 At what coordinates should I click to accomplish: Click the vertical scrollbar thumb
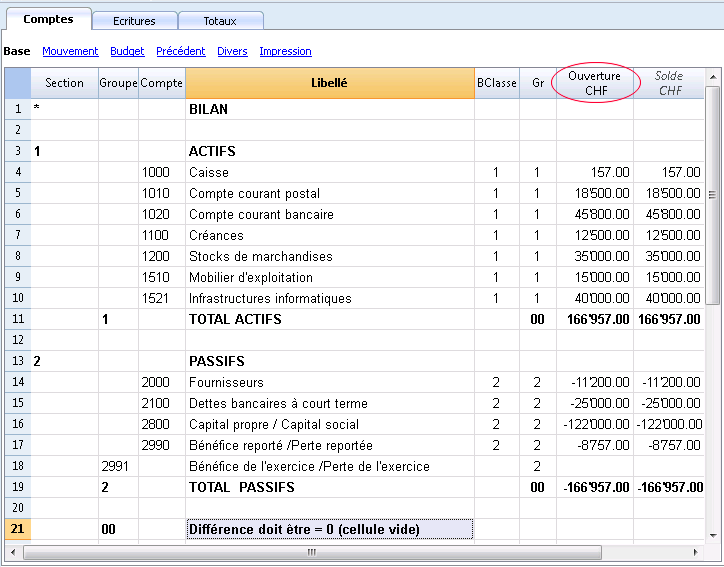point(713,195)
